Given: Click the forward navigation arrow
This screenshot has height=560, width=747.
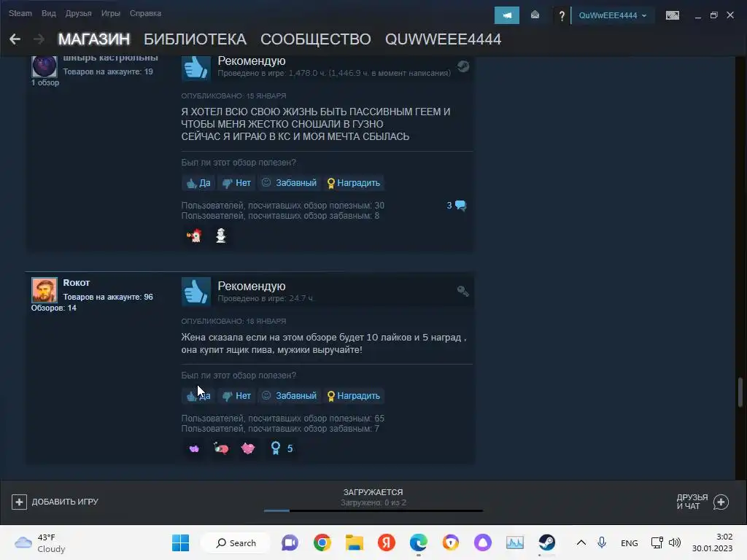Looking at the screenshot, I should click(x=39, y=39).
